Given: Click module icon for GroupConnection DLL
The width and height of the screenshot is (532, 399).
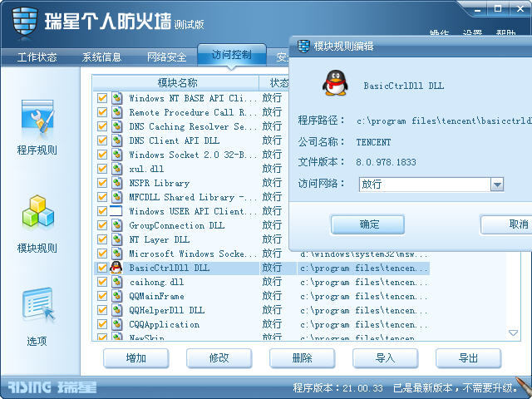Looking at the screenshot, I should (116, 225).
